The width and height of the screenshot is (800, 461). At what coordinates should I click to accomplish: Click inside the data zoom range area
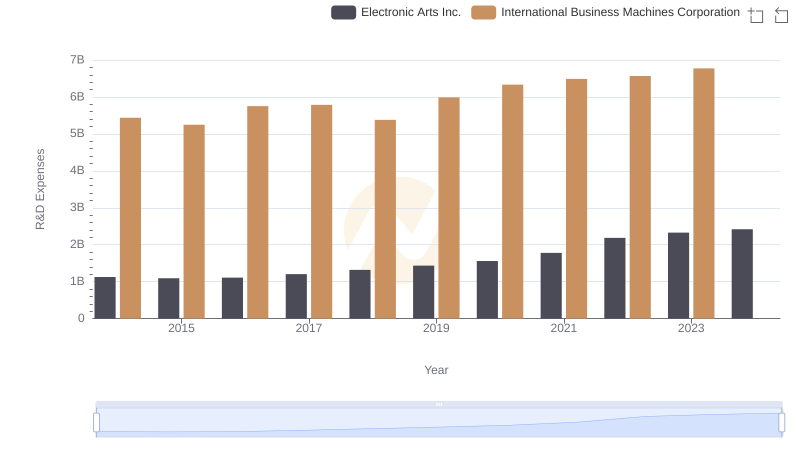(439, 422)
